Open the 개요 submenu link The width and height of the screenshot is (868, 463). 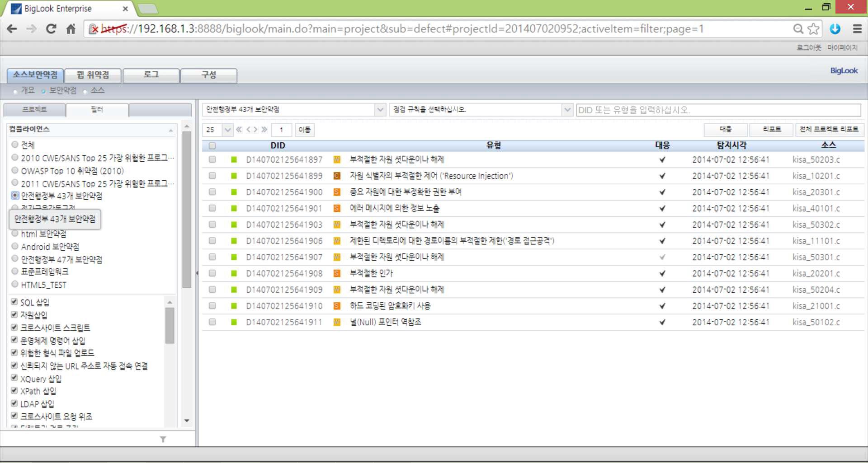click(28, 90)
